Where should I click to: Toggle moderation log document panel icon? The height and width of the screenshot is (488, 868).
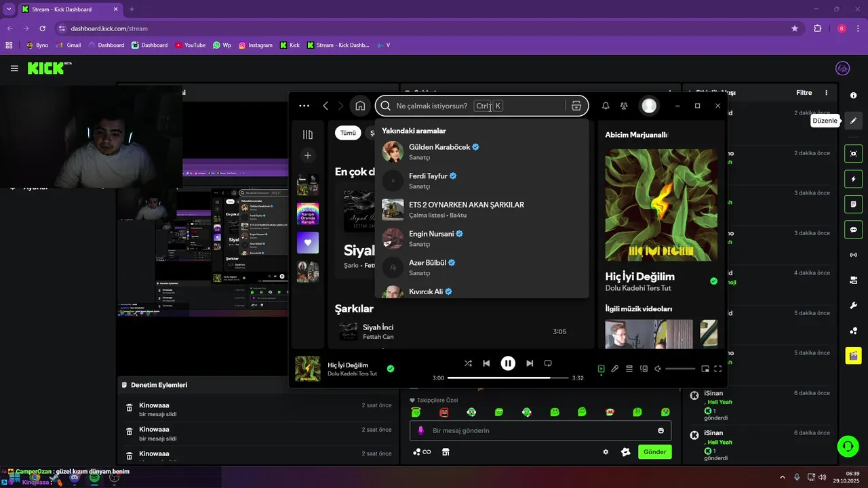click(x=854, y=204)
